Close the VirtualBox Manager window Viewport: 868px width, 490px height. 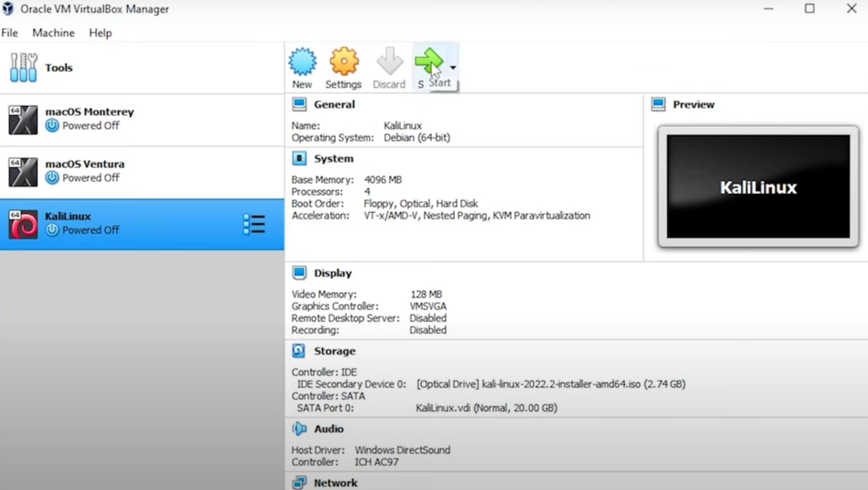[x=852, y=9]
